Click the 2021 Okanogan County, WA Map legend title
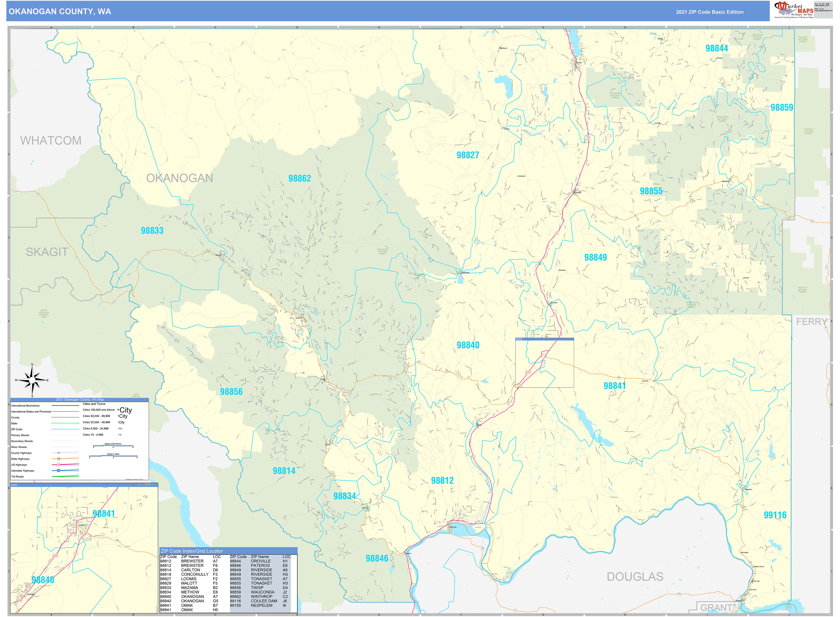This screenshot has width=840, height=617. coord(80,400)
